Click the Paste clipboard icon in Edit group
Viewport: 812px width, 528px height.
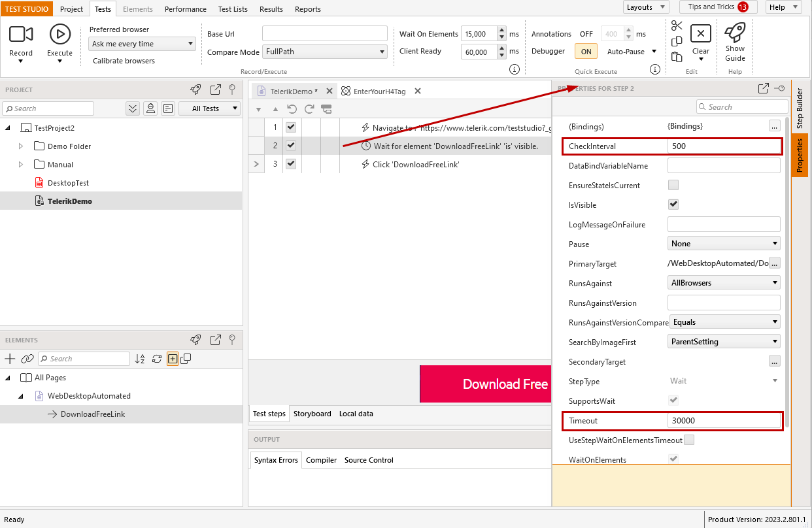(x=677, y=57)
